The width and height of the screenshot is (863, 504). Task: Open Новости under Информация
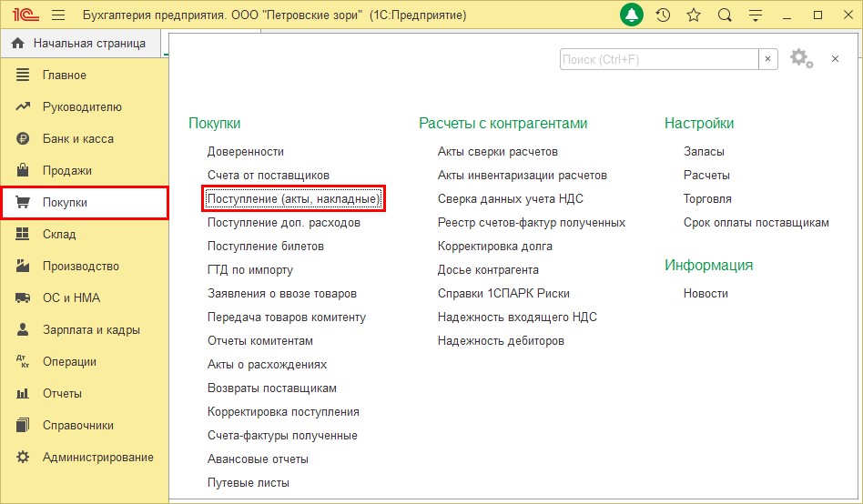click(x=706, y=293)
